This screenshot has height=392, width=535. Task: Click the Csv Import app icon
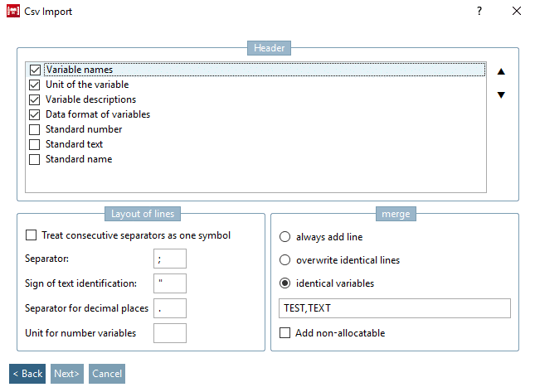[12, 12]
